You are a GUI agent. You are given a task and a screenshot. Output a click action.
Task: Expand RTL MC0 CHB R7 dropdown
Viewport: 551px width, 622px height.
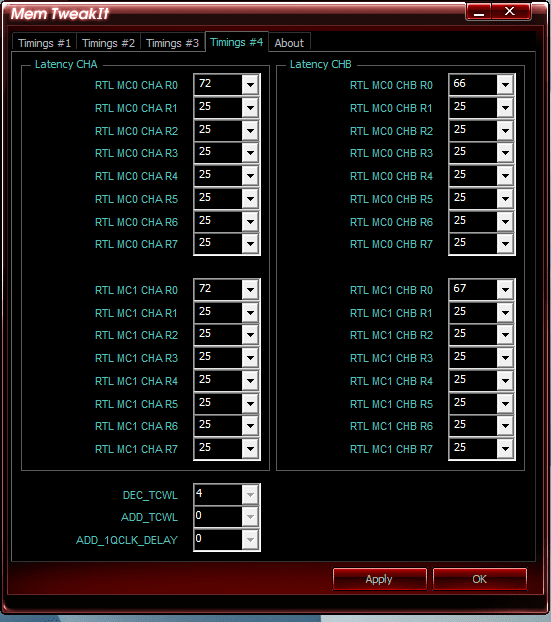pos(505,244)
